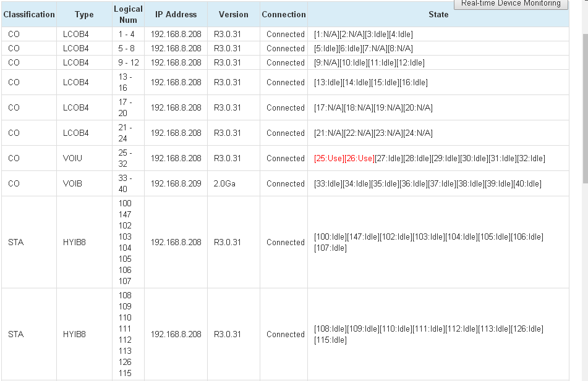Select the VOIB type cell

[72, 184]
